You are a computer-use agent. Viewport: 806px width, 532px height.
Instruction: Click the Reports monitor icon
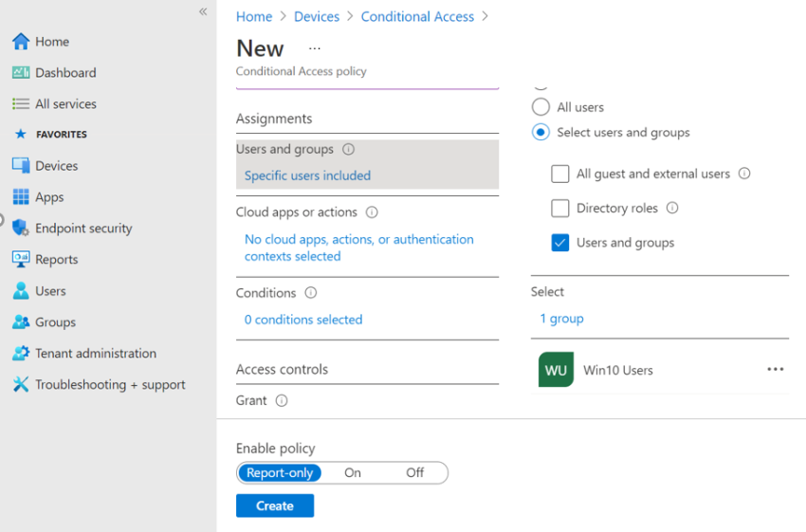point(21,259)
